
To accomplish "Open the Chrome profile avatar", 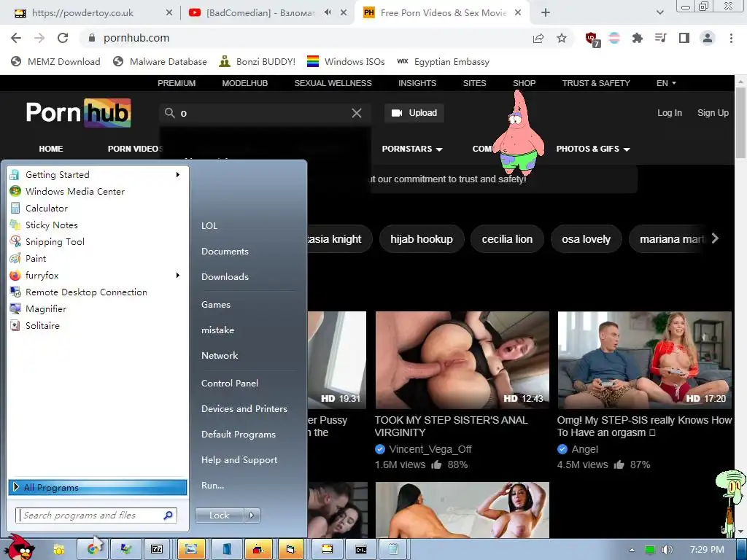I will point(708,38).
